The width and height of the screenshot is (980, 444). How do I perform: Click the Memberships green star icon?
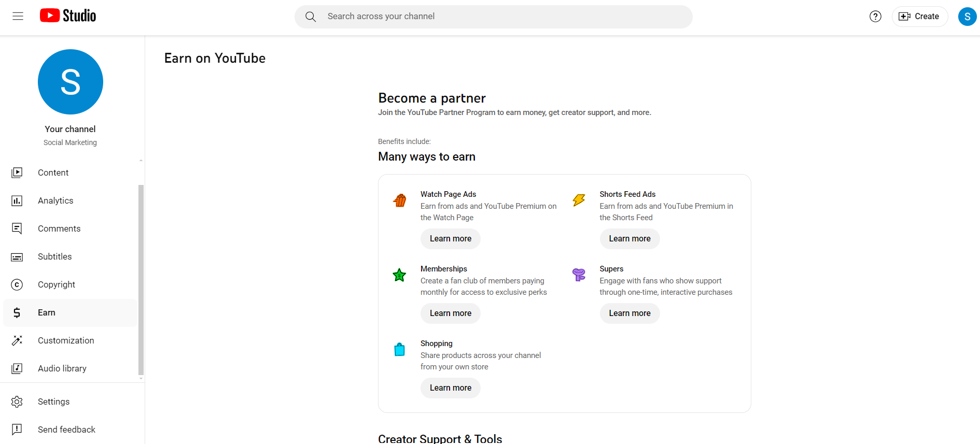[399, 275]
